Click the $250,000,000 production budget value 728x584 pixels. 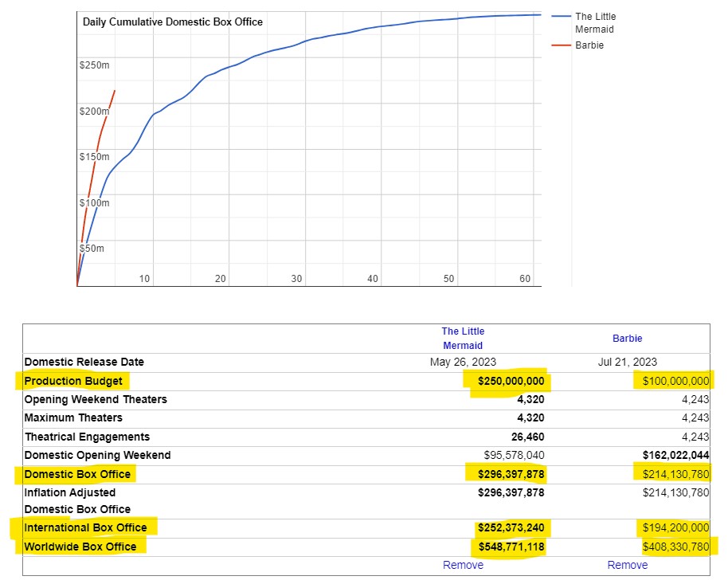click(x=511, y=381)
